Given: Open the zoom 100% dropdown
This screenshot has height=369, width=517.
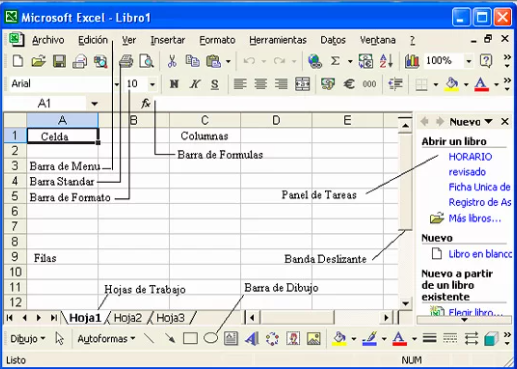Looking at the screenshot, I should [469, 61].
